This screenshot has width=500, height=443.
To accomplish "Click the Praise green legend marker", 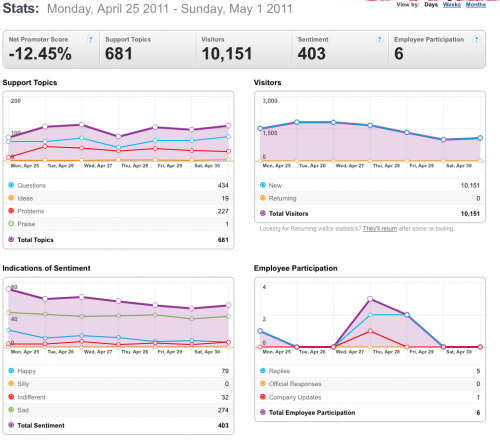I will point(11,224).
